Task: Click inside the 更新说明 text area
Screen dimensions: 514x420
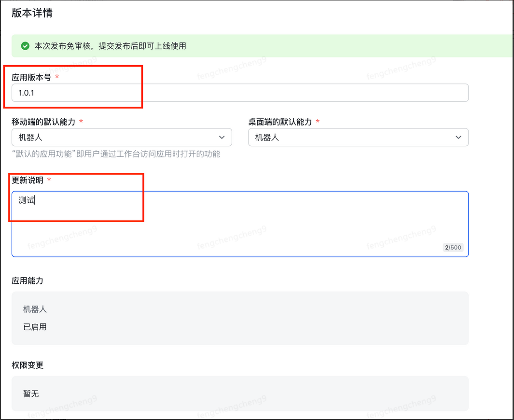Action: click(x=241, y=222)
